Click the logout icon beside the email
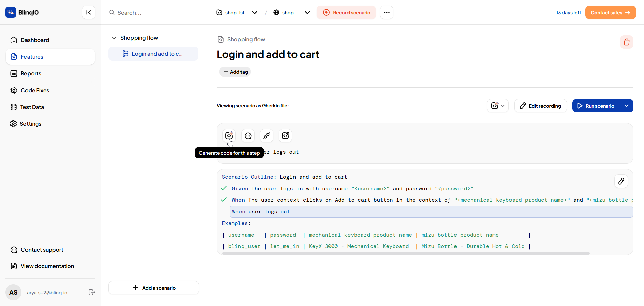 pos(92,292)
